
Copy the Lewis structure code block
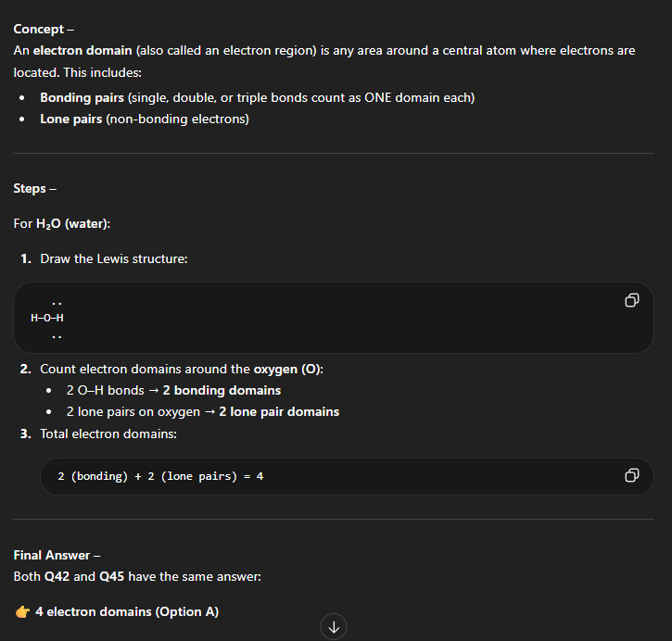631,300
